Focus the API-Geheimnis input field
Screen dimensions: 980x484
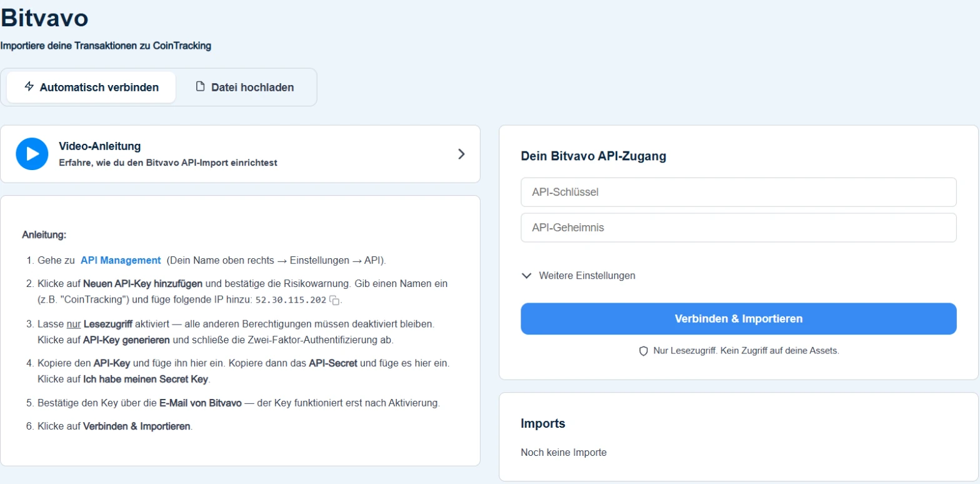pyautogui.click(x=739, y=228)
